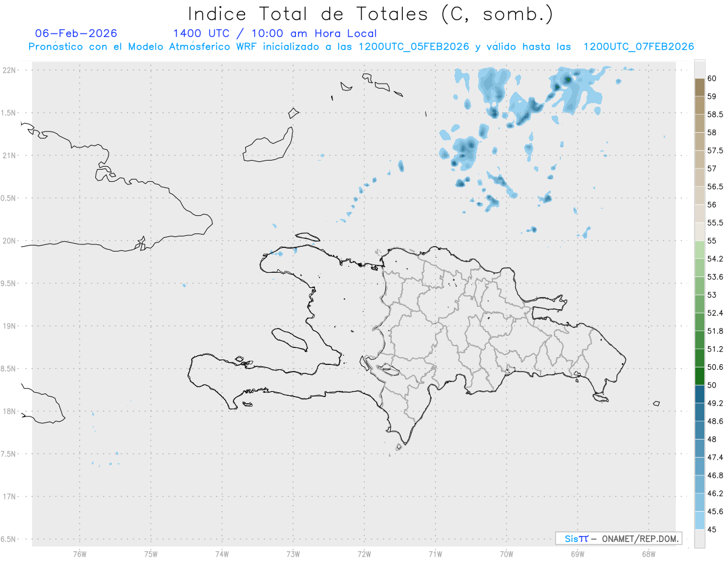Click the colorbar value '46.2'
The image size is (728, 562).
(715, 493)
